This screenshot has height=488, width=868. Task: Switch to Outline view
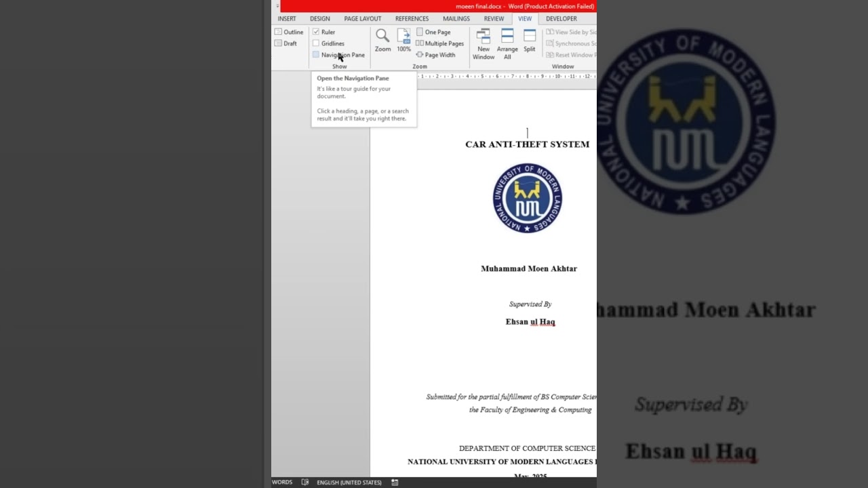(289, 32)
